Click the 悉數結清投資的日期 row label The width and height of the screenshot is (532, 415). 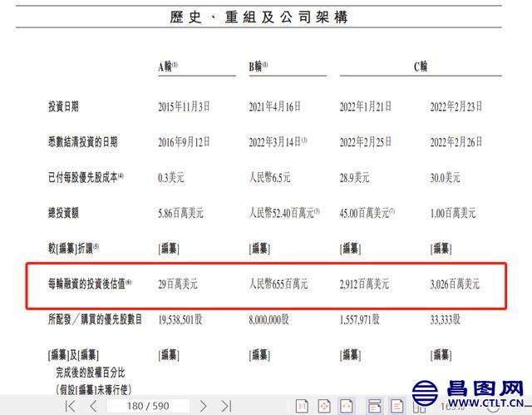tap(83, 142)
